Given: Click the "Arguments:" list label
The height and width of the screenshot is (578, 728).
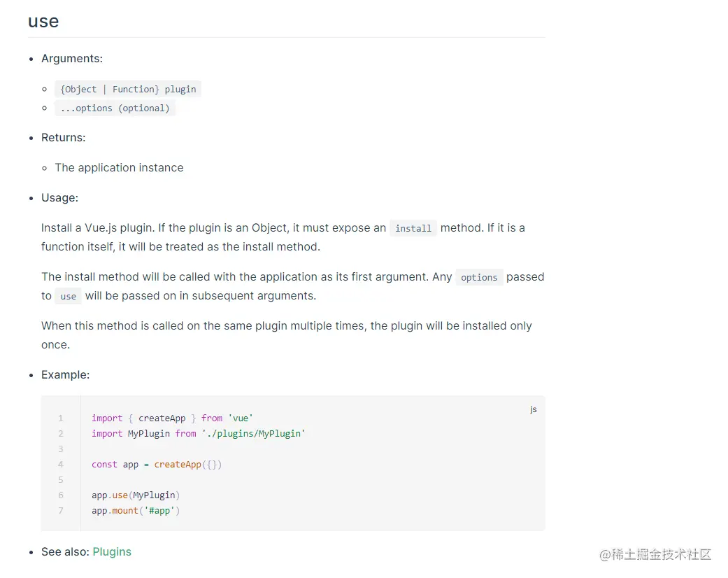Looking at the screenshot, I should pyautogui.click(x=72, y=59).
